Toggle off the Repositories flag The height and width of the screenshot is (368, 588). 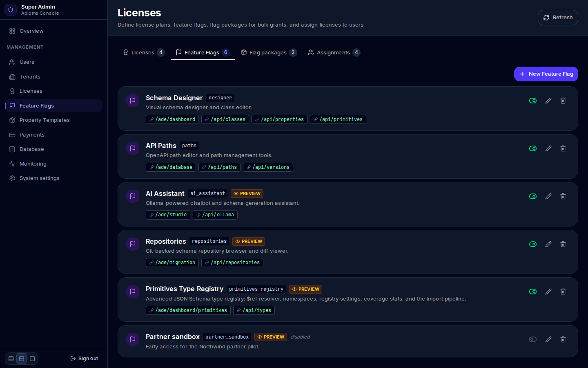click(533, 244)
